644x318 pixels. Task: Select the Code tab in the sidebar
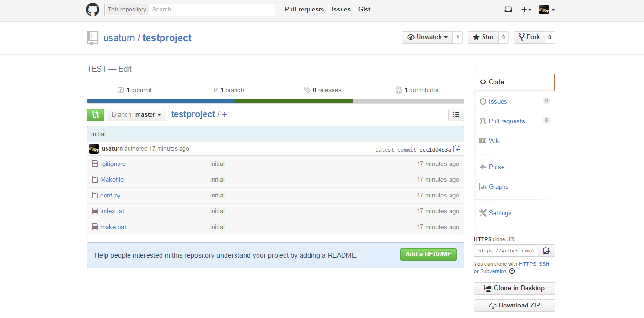click(x=515, y=82)
